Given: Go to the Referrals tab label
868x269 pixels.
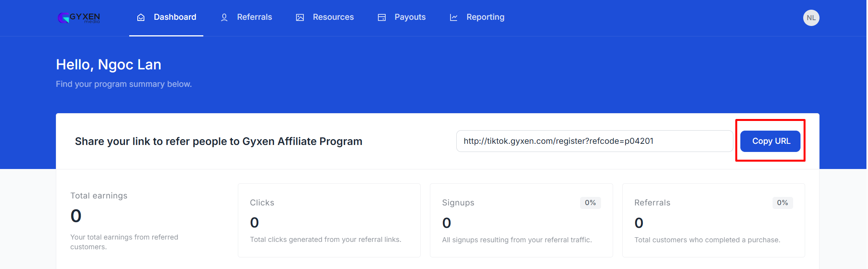Looking at the screenshot, I should [x=255, y=17].
